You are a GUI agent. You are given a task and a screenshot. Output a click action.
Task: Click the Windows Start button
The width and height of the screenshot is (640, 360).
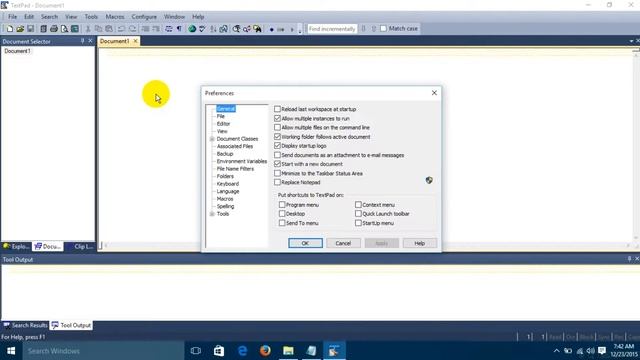point(11,351)
